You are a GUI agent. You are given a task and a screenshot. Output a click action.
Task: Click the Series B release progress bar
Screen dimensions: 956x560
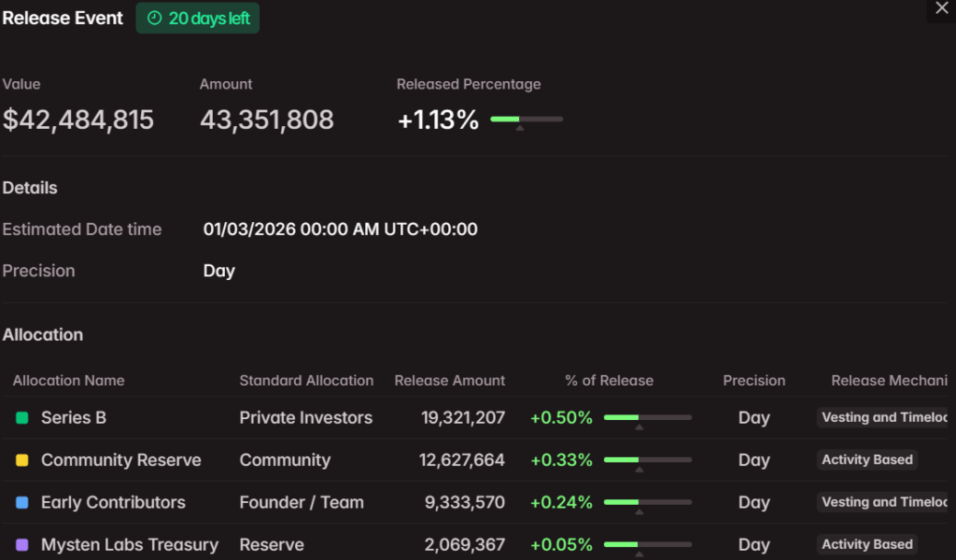[647, 417]
